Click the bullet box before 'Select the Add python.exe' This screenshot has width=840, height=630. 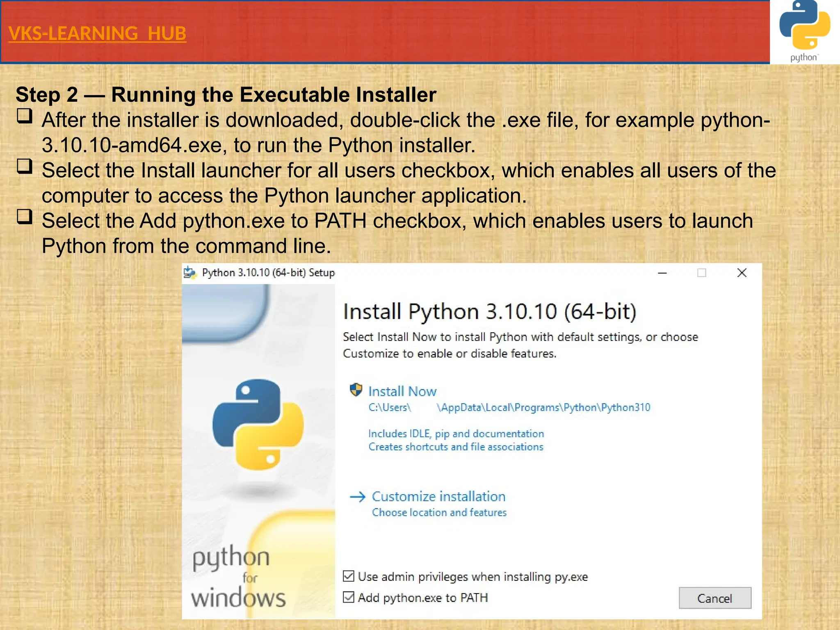coord(25,217)
